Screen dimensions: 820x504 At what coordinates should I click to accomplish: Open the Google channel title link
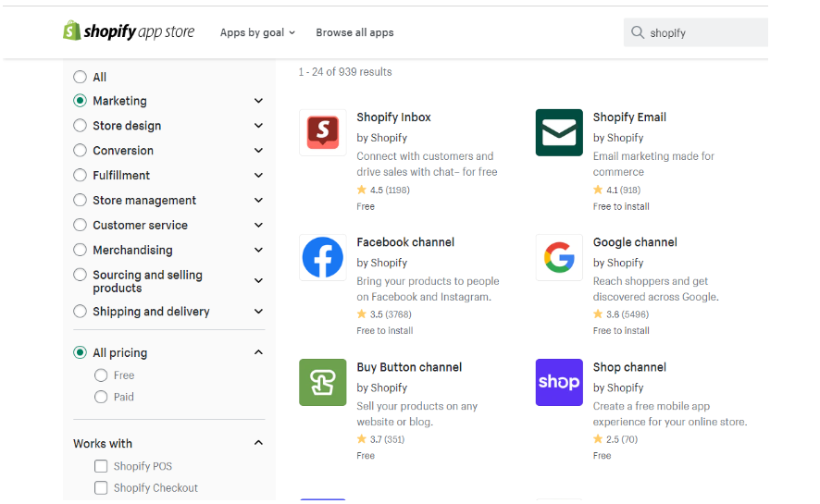635,242
